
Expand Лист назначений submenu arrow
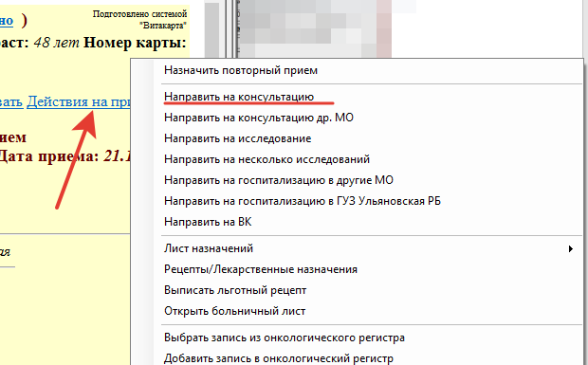tap(571, 248)
